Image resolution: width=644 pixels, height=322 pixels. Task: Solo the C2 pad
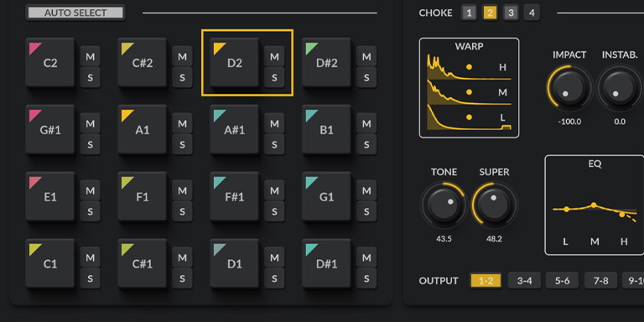tap(90, 77)
